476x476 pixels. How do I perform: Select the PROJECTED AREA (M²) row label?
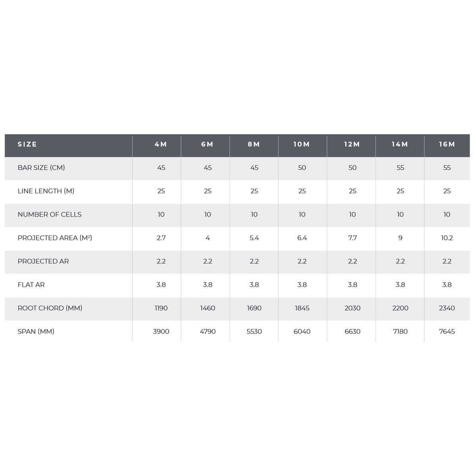click(x=55, y=238)
